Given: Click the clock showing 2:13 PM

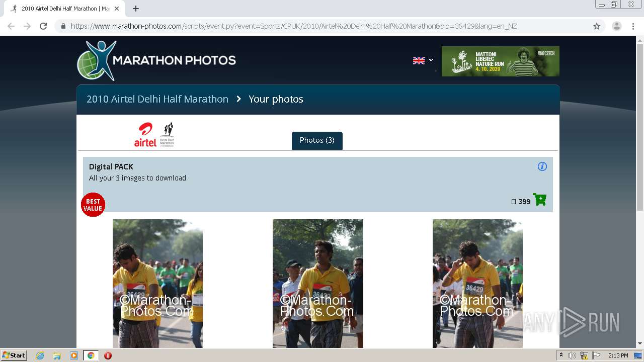Looking at the screenshot, I should click(x=618, y=355).
